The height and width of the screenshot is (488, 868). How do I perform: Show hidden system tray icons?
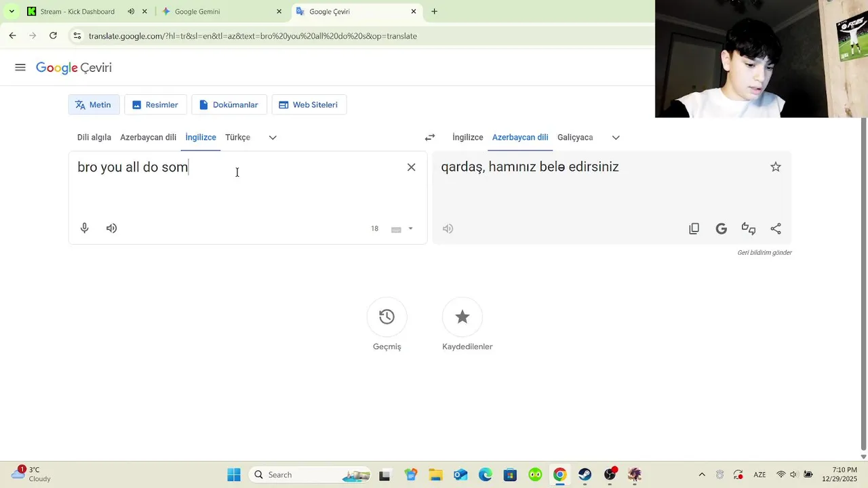(702, 474)
